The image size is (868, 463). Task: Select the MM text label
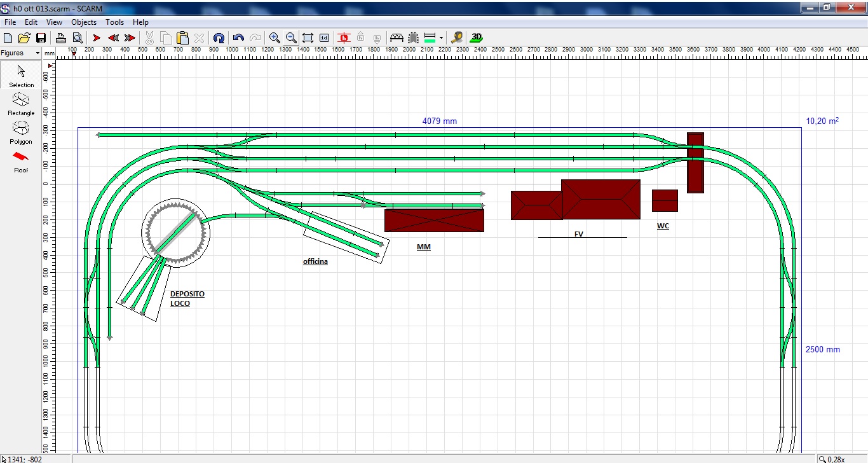[424, 247]
